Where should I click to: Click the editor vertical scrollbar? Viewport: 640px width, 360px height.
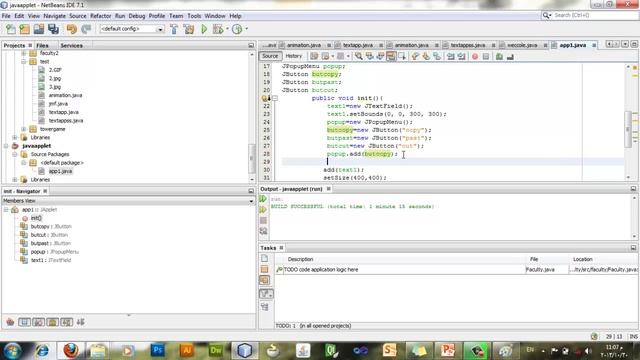[628, 129]
